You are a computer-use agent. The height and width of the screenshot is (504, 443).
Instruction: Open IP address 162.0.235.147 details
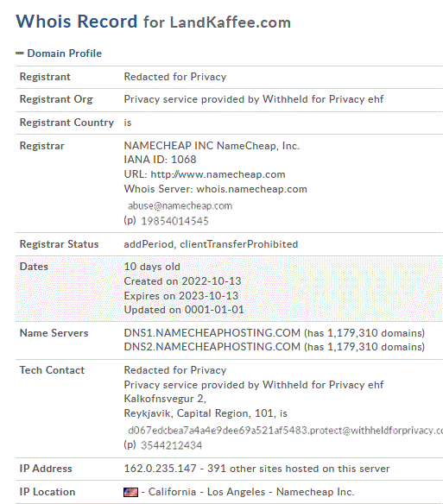click(x=161, y=469)
